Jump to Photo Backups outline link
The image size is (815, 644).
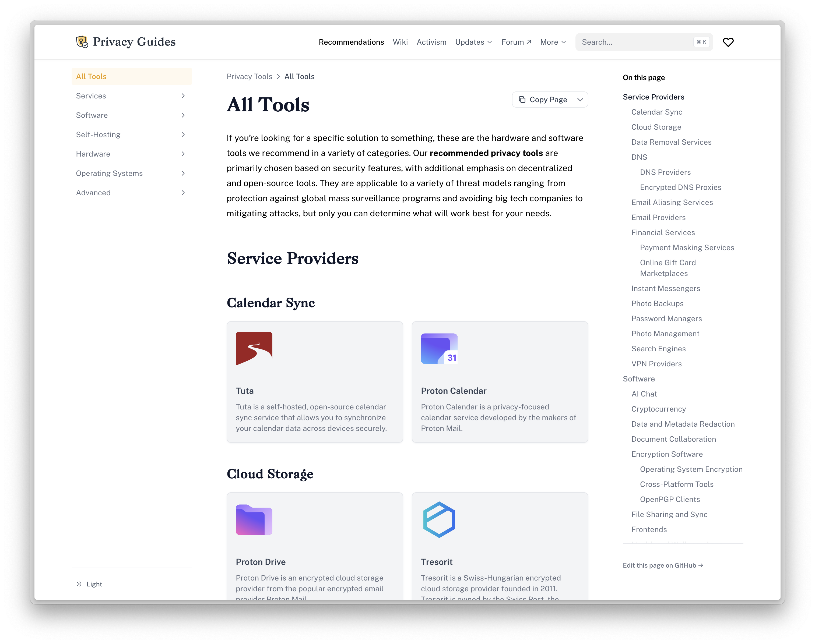(x=658, y=303)
